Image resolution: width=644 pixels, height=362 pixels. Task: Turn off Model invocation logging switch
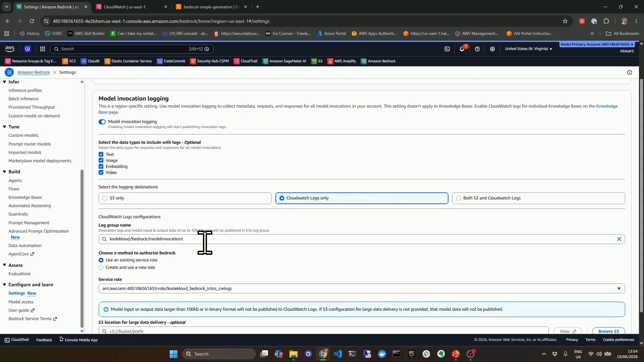(x=102, y=122)
